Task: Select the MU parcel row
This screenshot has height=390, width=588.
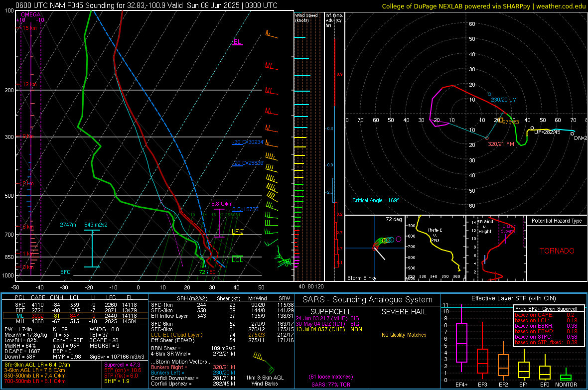Action: [76, 321]
